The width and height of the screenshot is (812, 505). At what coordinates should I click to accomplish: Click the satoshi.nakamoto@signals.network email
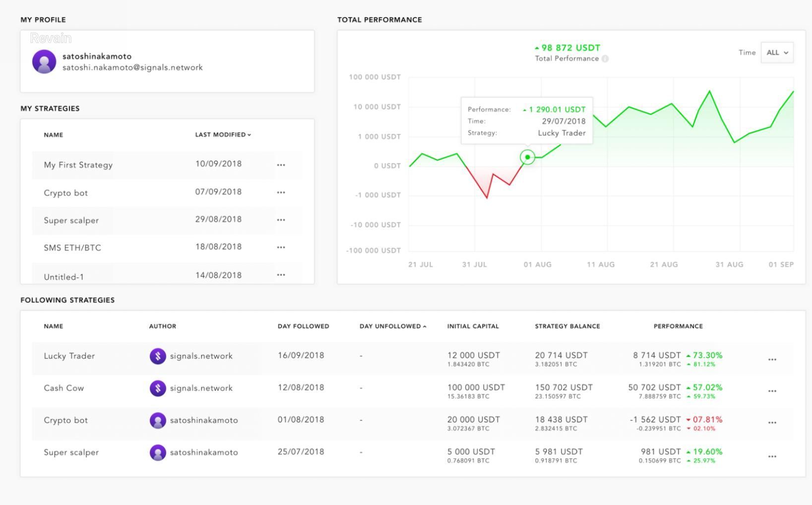(132, 67)
